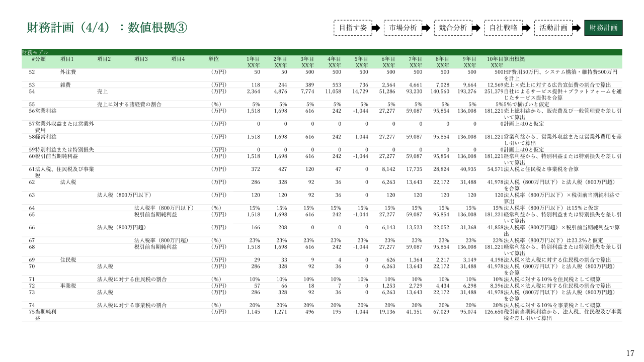Go to the 市場分析 section box
644x362 pixels.
click(403, 28)
